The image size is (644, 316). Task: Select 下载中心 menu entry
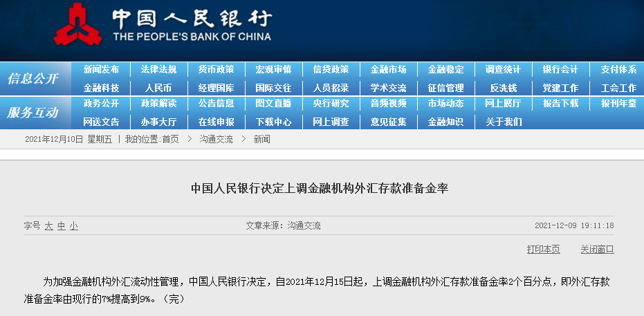(x=273, y=122)
